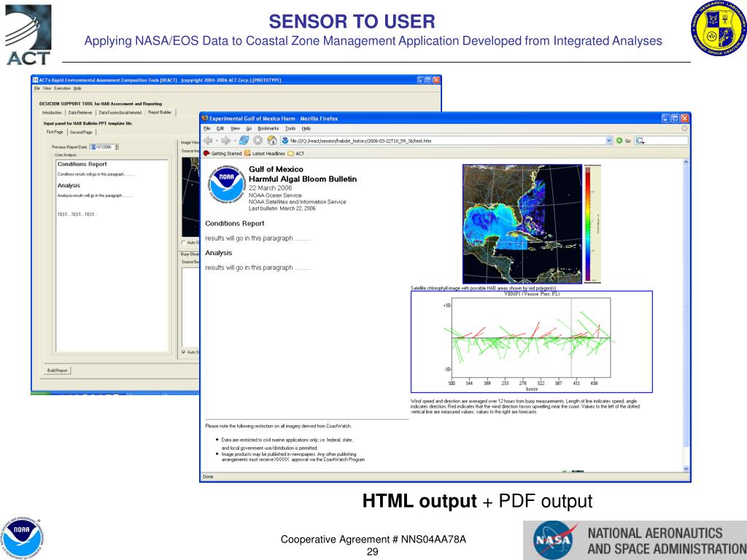Screen dimensions: 747x560
Task: Open the Latest Headlines RSS feed icon
Action: pos(247,153)
